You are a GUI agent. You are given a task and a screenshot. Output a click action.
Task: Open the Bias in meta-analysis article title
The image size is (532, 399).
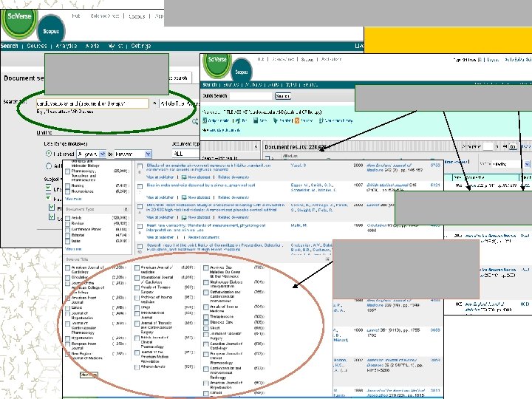coord(201,185)
